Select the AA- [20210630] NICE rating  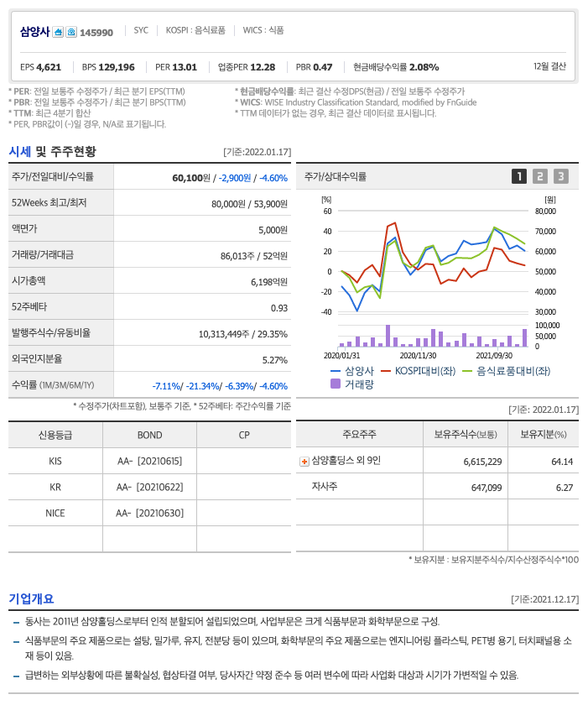tap(149, 514)
